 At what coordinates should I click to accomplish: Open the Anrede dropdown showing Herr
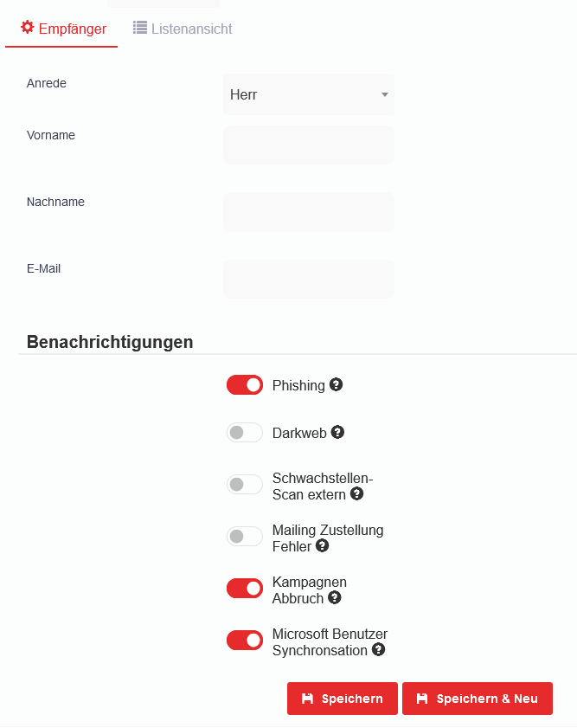coord(309,95)
